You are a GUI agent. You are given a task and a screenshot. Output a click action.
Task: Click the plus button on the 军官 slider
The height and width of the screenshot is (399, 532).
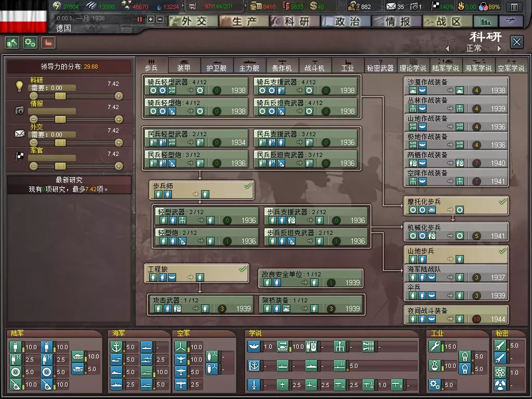tap(119, 166)
